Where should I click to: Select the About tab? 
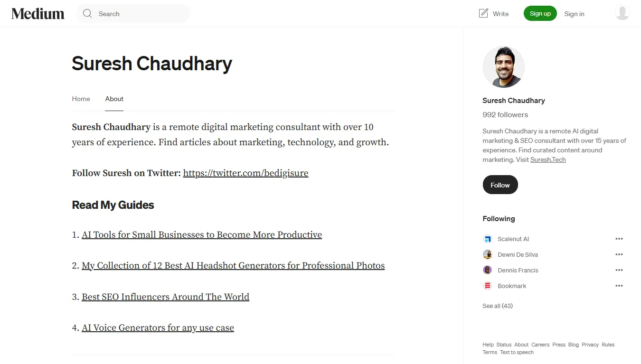[114, 99]
